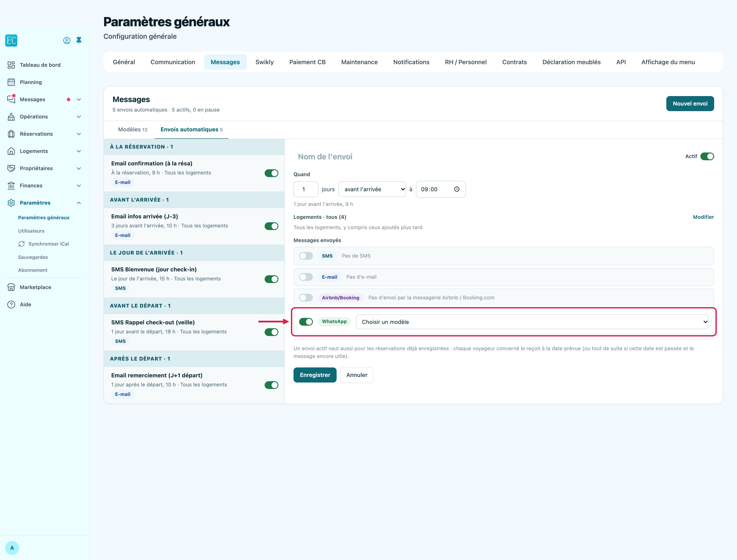Disable the WhatsApp message toggle

coord(306,322)
